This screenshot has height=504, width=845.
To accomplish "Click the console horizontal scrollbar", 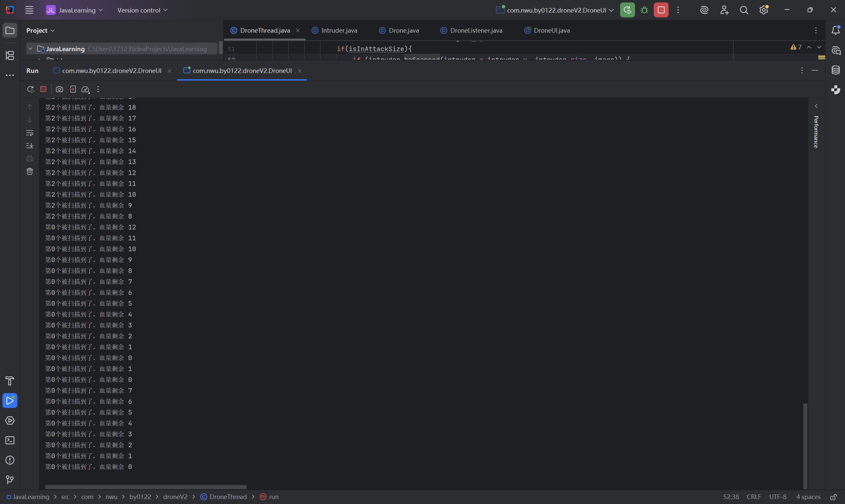I will pyautogui.click(x=146, y=487).
